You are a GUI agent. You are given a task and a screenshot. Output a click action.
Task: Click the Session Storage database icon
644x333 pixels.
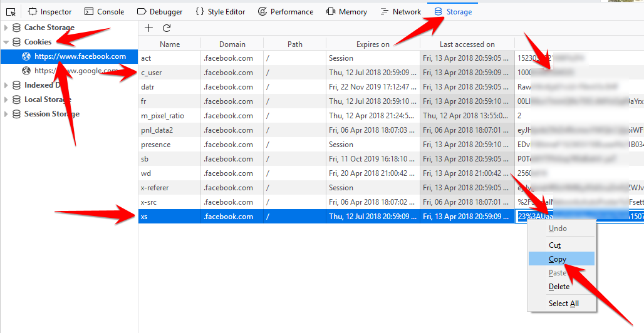[x=16, y=114]
